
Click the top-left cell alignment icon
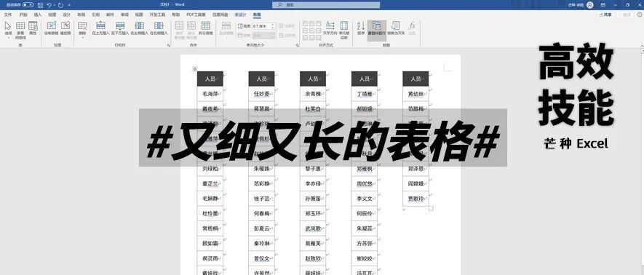click(x=306, y=24)
